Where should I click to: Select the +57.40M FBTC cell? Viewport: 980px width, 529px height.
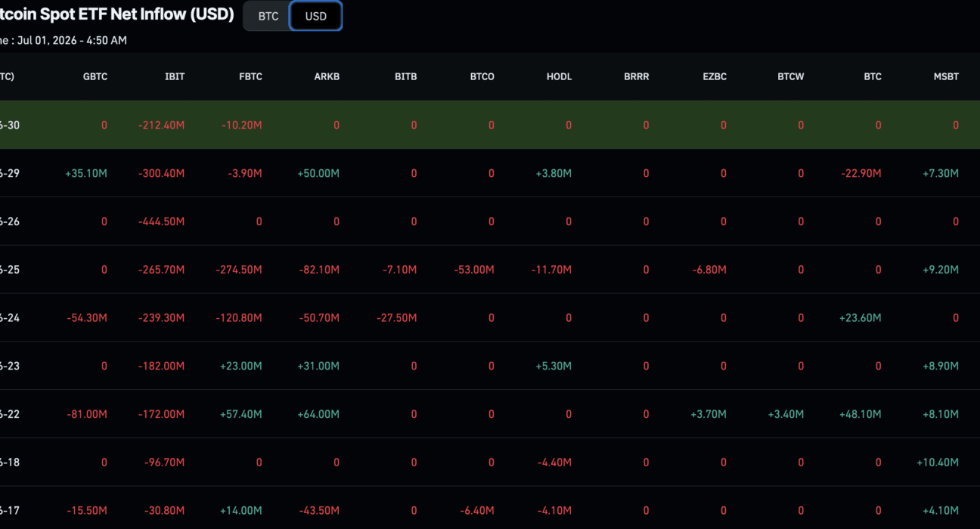click(241, 414)
